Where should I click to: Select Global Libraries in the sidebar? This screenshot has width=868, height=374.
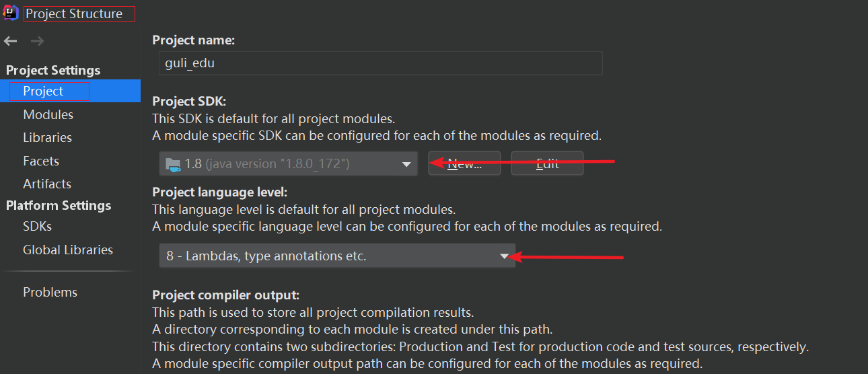tap(67, 250)
